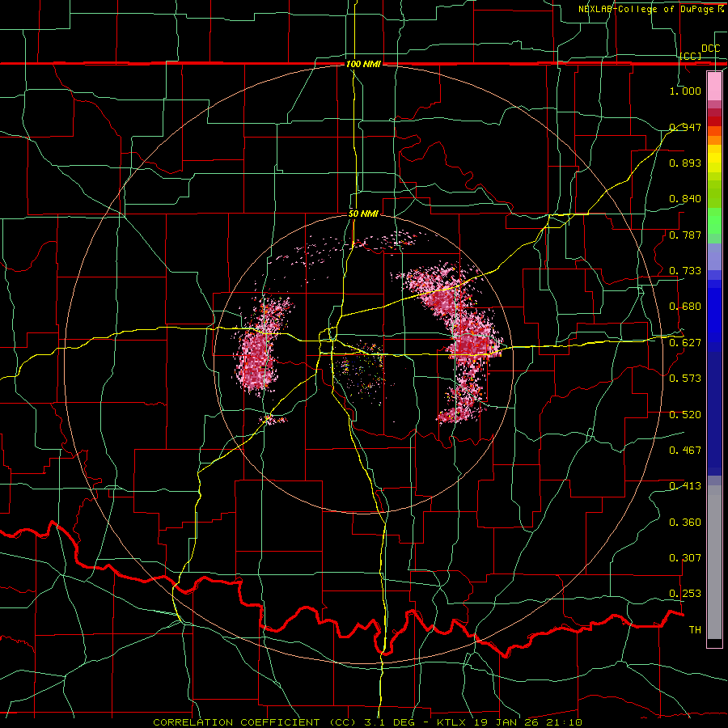The height and width of the screenshot is (728, 728).
Task: Select the 0.947 scale value
Action: 685,127
